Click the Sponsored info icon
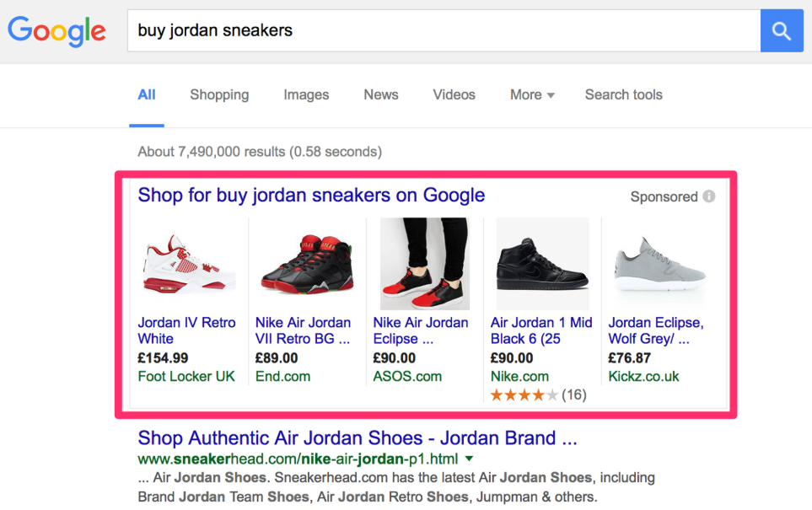The width and height of the screenshot is (812, 510). click(709, 196)
